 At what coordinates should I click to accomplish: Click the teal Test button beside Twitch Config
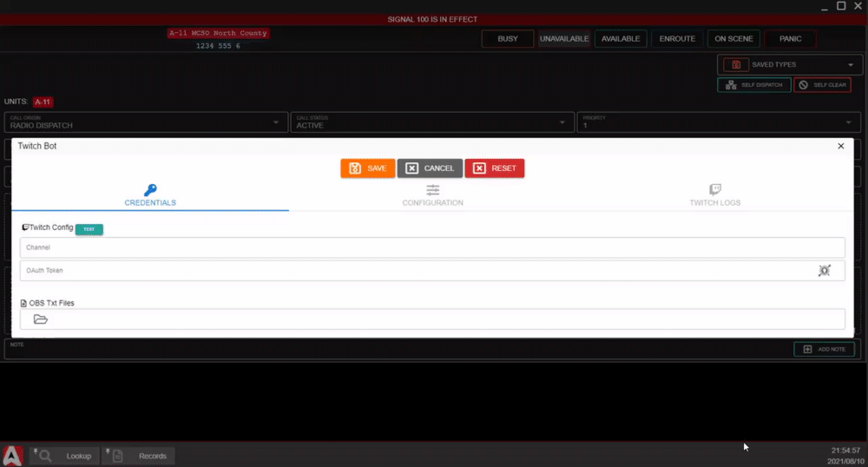click(89, 229)
